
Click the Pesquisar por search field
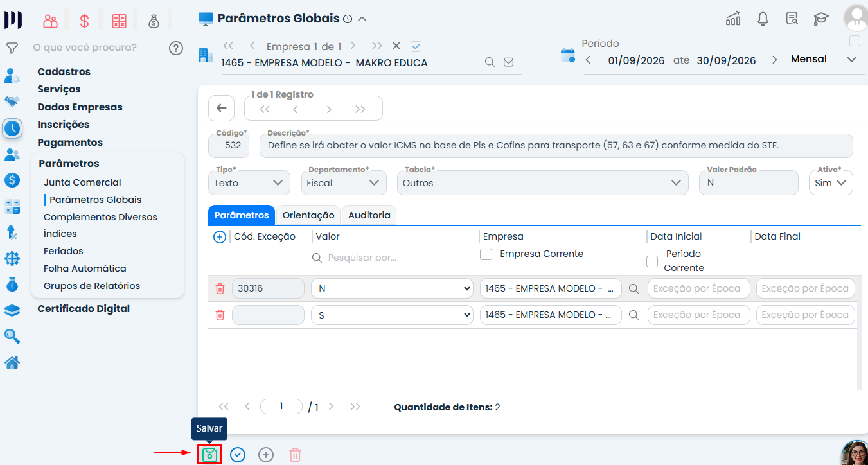pyautogui.click(x=392, y=258)
